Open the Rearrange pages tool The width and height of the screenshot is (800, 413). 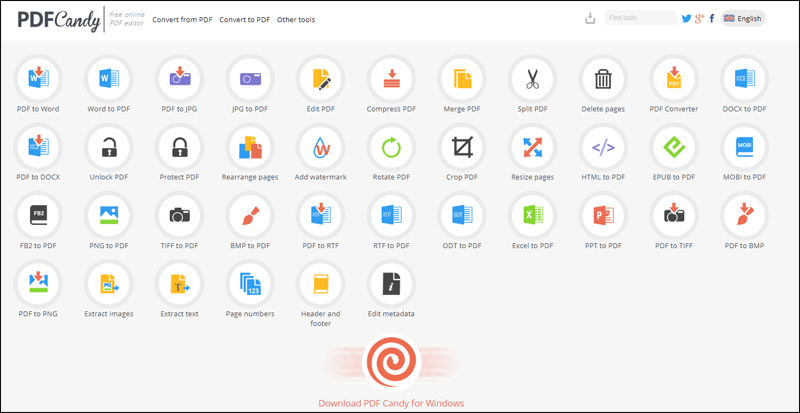tap(250, 148)
